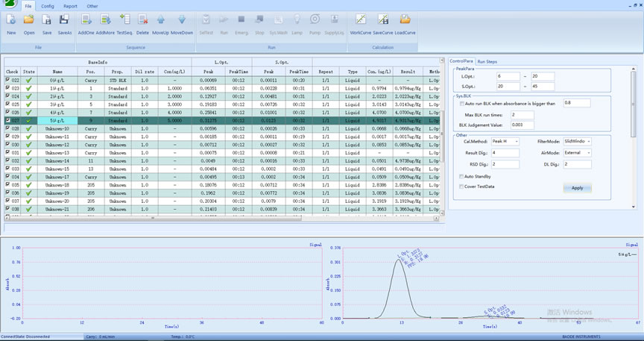Click the Sys.Wash icon
Screen dimensions: 644x341
[x=279, y=19]
